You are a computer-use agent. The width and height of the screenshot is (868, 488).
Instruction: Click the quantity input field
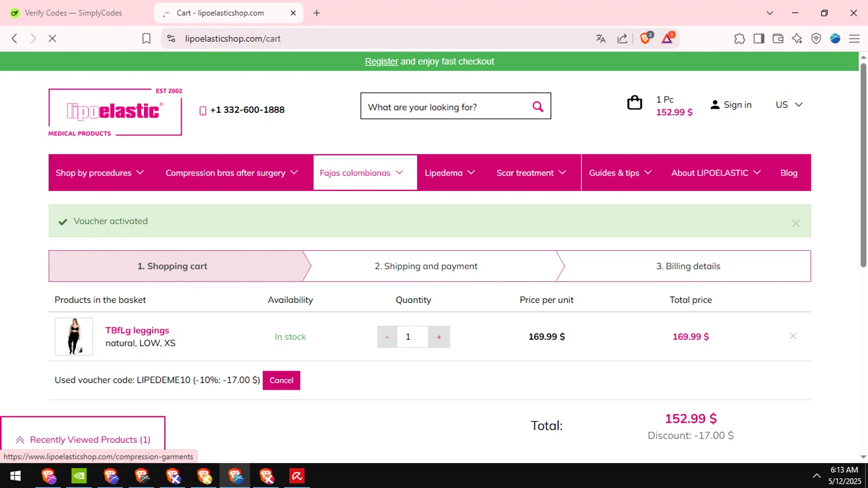413,337
